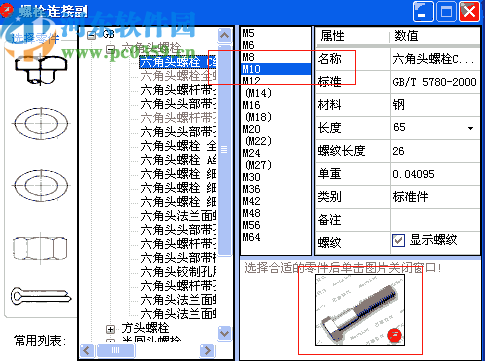Screen dimensions: 486x361
Task: Collapse the 六角头螺栓 parent node
Action: [110, 49]
